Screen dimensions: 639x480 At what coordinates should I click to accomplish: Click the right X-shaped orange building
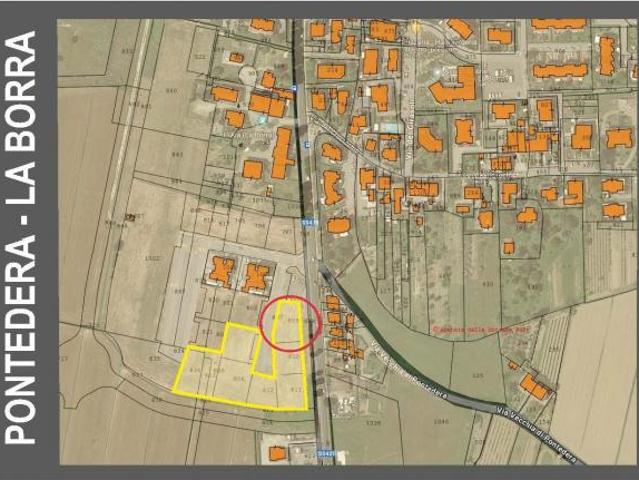(x=256, y=278)
